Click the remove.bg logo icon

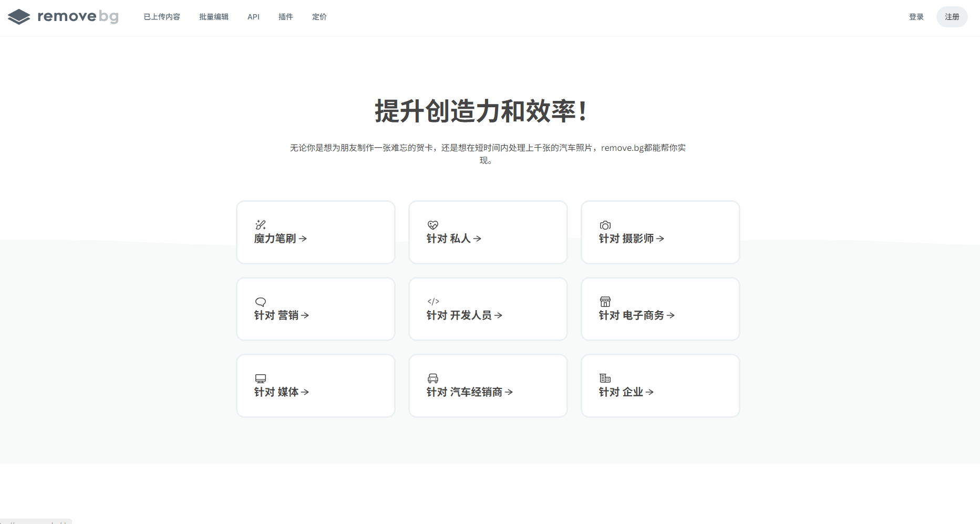(19, 17)
